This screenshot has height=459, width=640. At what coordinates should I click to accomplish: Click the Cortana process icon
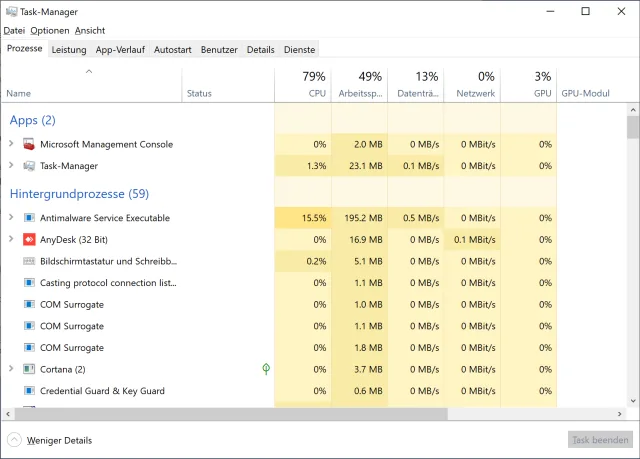[x=28, y=369]
